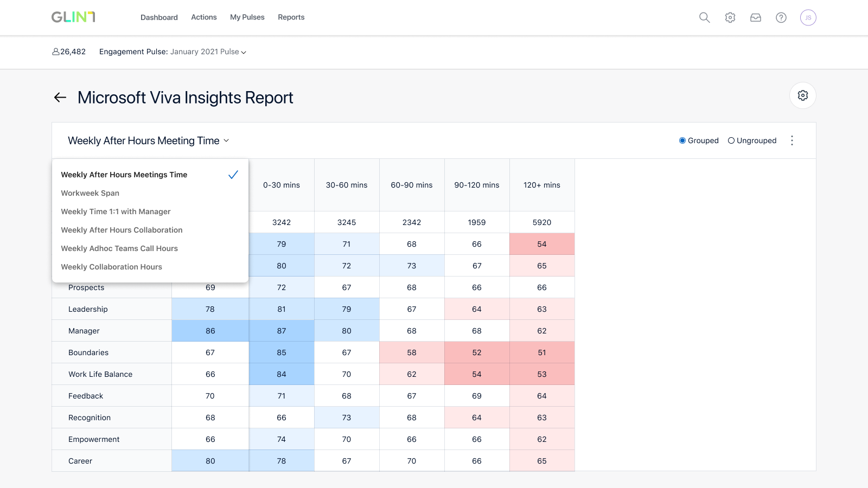This screenshot has width=868, height=488.
Task: Click the 90-120 mins column header
Action: tap(477, 185)
